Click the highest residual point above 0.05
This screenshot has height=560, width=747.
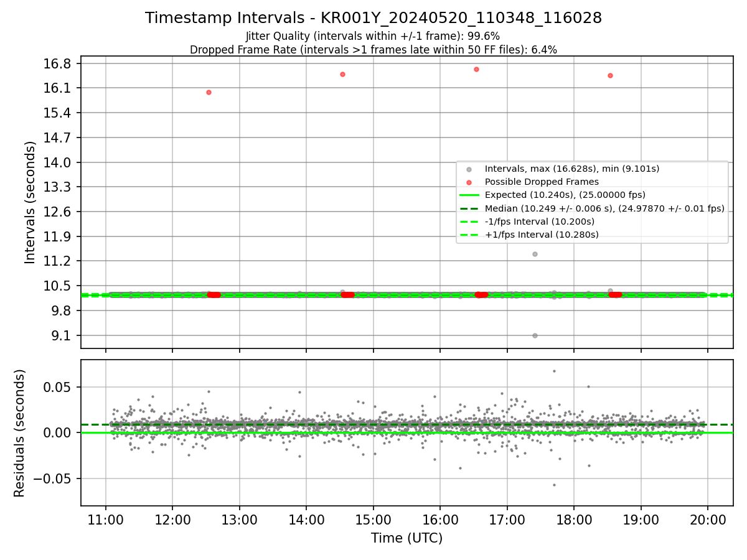coord(554,371)
